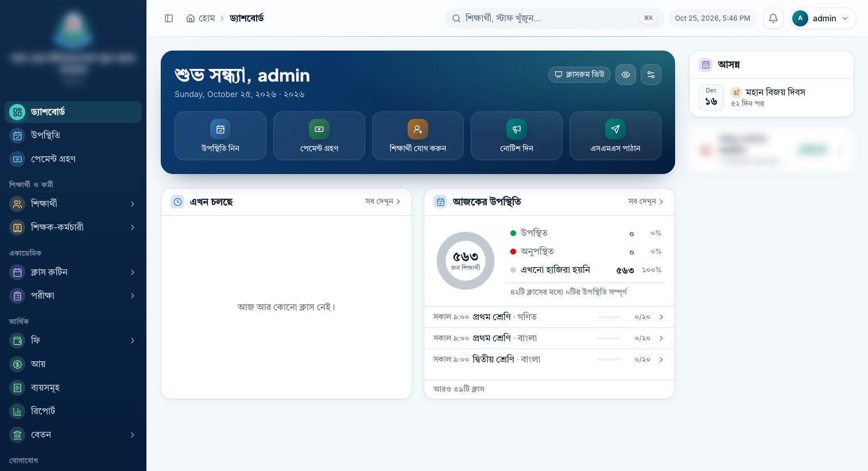Click এসএমএস পাঠান quick action card

click(615, 136)
